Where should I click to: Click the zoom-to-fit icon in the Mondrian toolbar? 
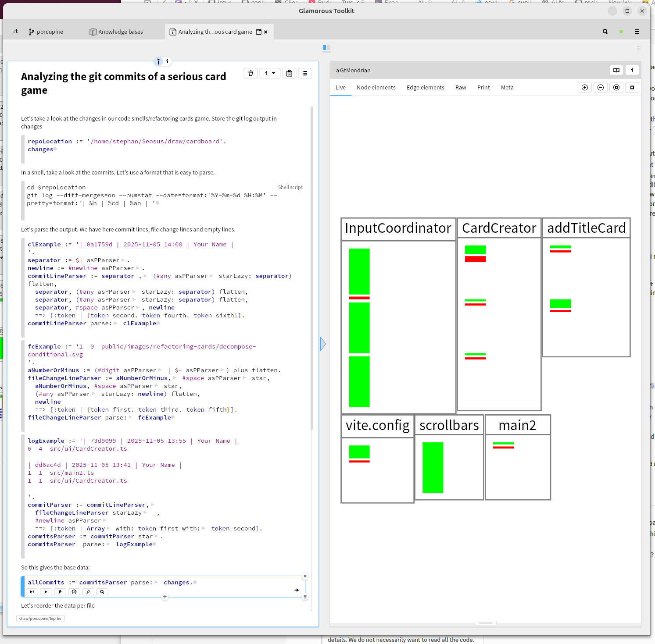pyautogui.click(x=616, y=88)
